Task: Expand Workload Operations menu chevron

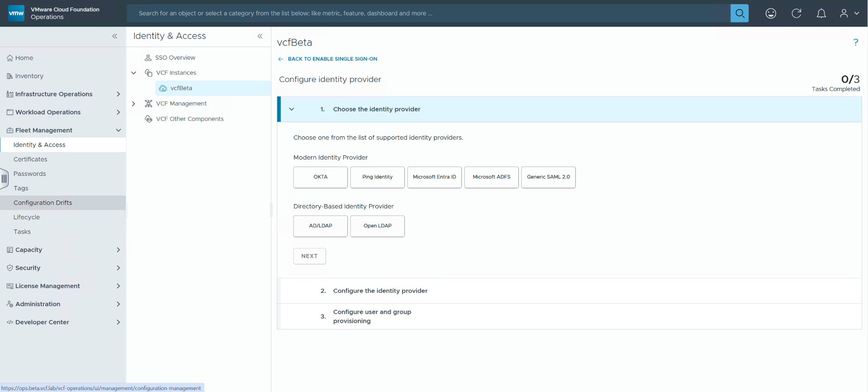Action: click(x=119, y=112)
